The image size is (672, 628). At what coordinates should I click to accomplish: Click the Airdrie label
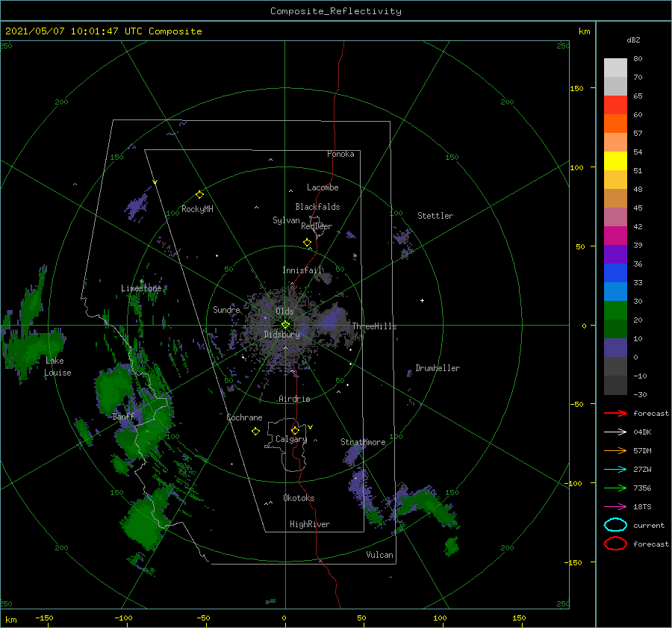tap(294, 399)
